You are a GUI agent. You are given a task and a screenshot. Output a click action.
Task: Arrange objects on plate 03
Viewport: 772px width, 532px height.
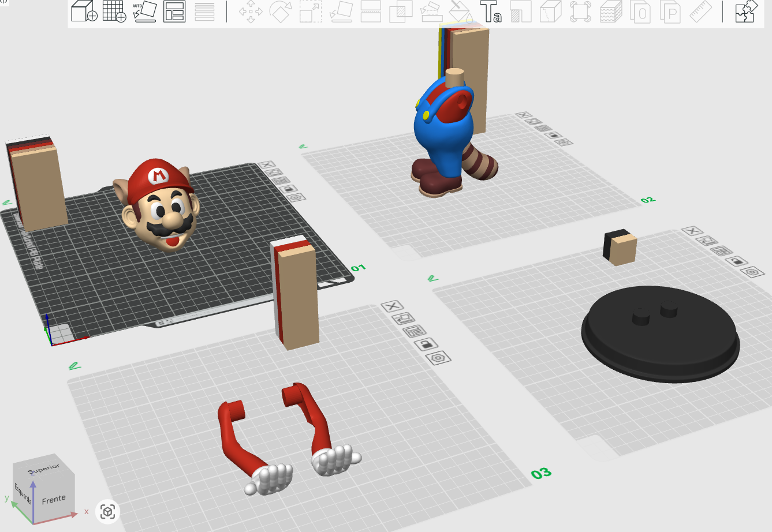pyautogui.click(x=415, y=331)
